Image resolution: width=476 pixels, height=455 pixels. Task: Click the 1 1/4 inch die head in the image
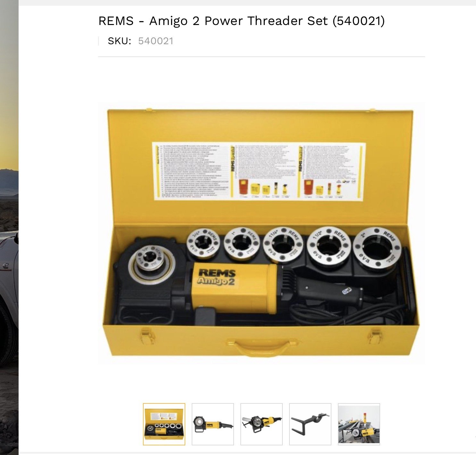pos(283,245)
